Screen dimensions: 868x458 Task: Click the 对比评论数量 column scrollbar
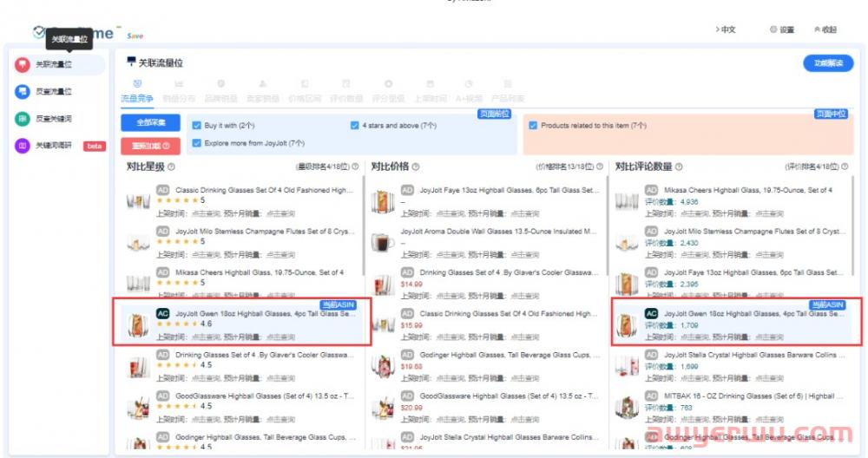pos(852,226)
